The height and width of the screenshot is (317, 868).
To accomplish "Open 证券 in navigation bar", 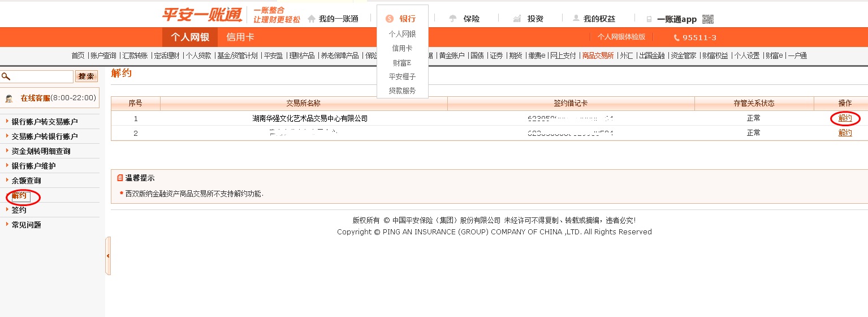I will coord(496,55).
